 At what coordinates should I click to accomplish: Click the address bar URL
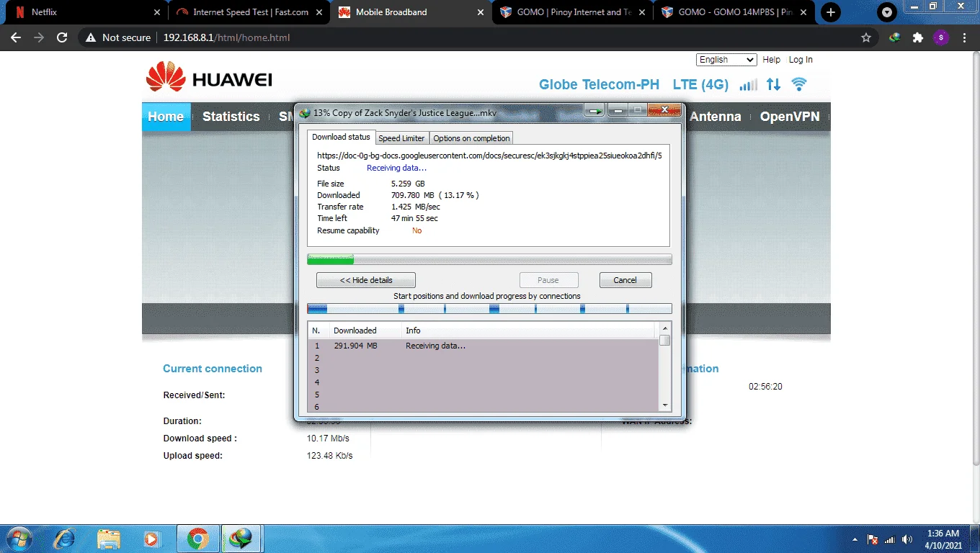(x=226, y=37)
